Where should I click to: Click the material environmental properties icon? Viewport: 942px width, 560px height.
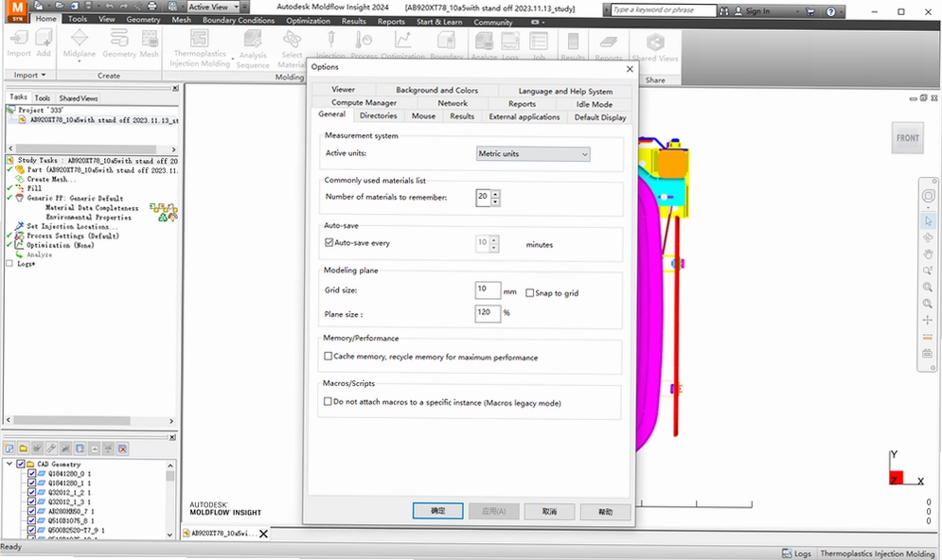[x=168, y=217]
